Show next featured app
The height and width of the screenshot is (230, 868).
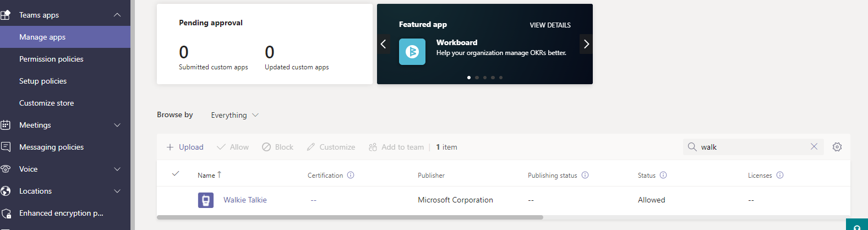586,44
